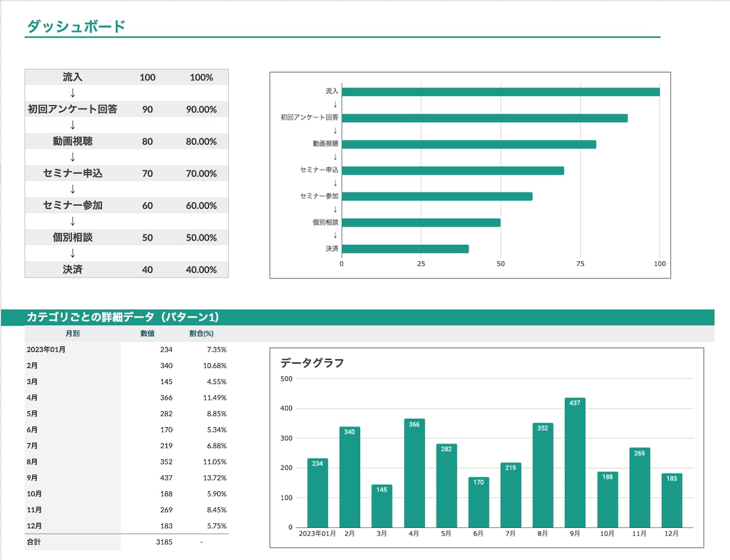
Task: Click the 初回アンケート回答 table cell
Action: (72, 109)
